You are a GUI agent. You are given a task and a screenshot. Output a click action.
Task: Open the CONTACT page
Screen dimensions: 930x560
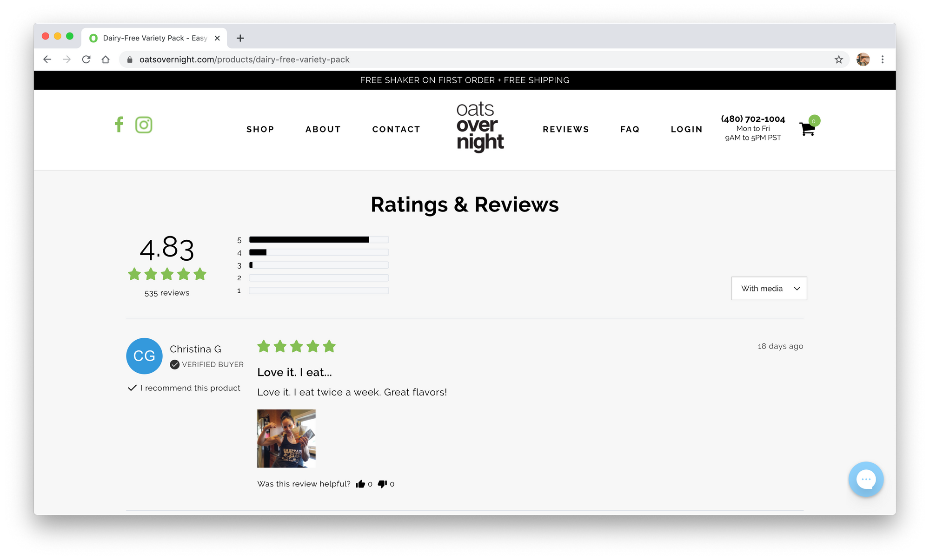click(396, 129)
